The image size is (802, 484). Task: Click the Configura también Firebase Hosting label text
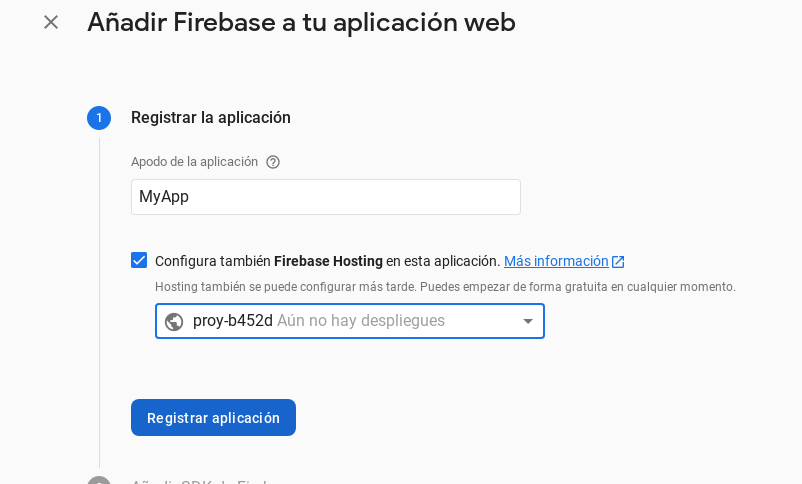[x=212, y=261]
